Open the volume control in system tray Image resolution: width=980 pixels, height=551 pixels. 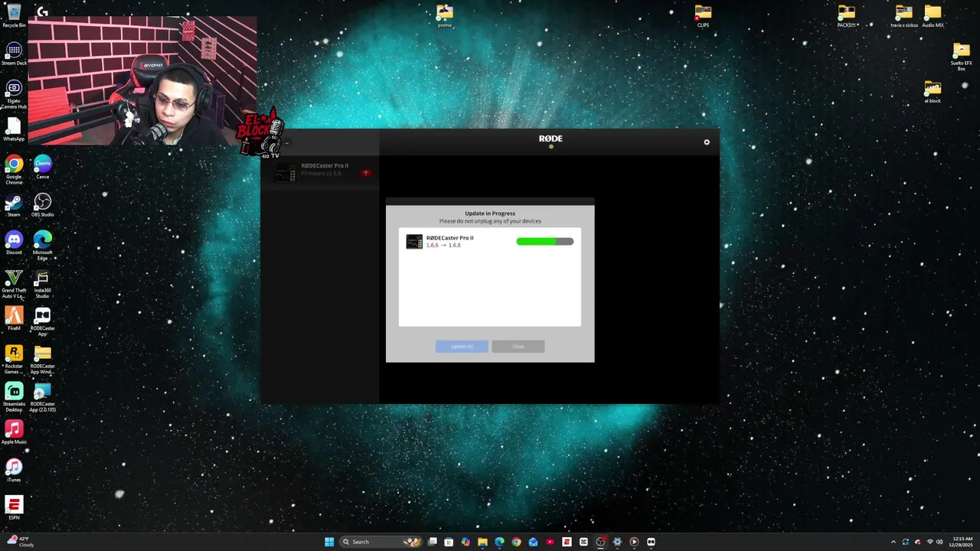[939, 542]
